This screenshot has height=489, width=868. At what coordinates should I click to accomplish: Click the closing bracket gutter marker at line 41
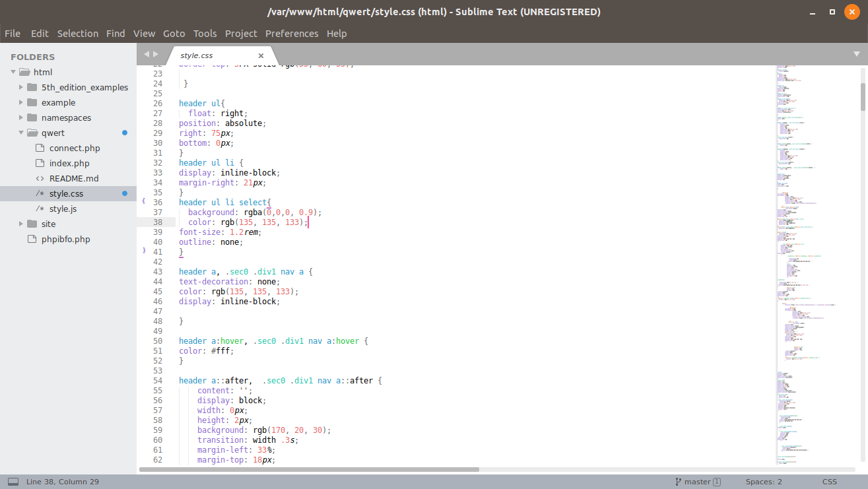point(144,251)
